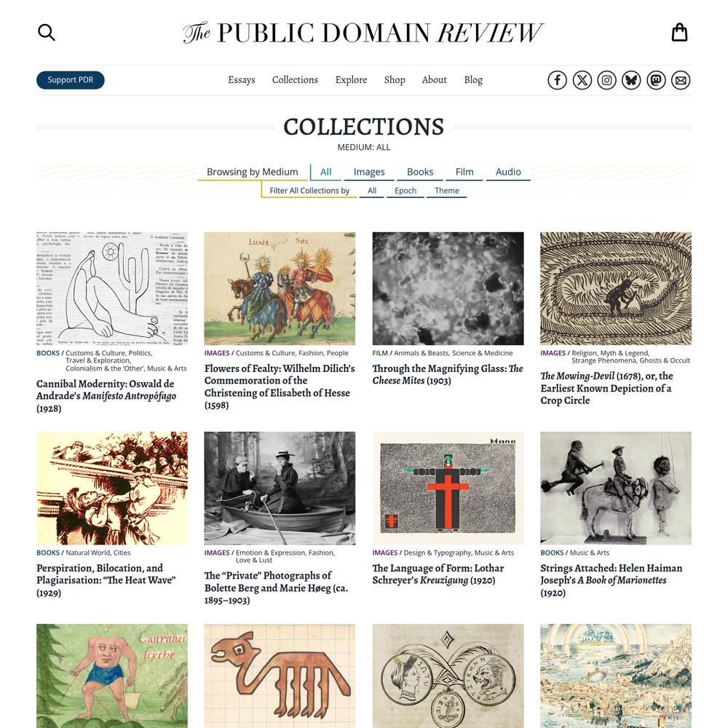Select the Audio medium tab
Image resolution: width=728 pixels, height=728 pixels.
click(x=508, y=172)
